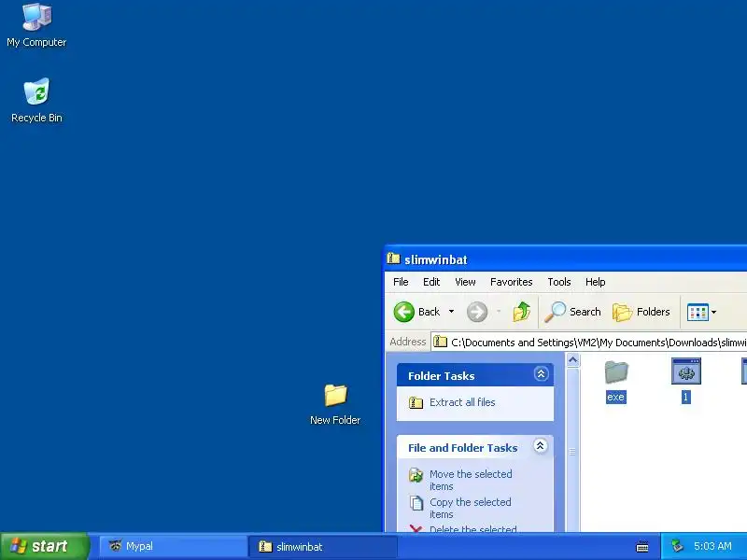Click the green Back arrow button

[404, 312]
